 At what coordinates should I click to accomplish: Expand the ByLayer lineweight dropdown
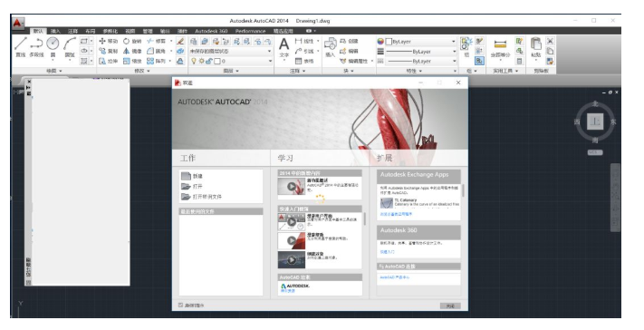417,52
